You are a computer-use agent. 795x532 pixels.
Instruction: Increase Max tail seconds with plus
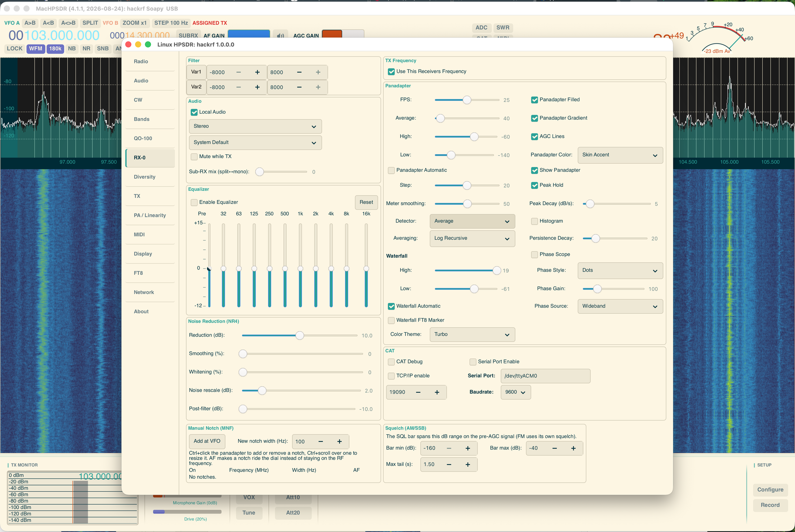[x=468, y=464]
